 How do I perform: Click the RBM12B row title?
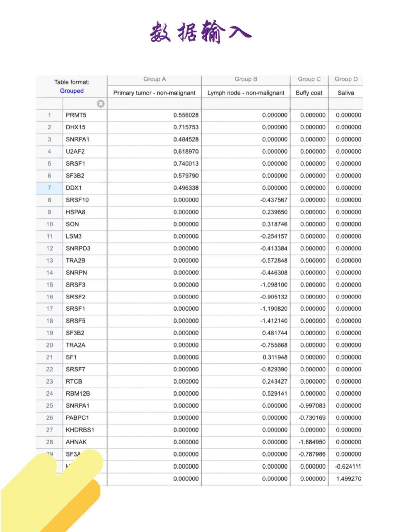(78, 394)
